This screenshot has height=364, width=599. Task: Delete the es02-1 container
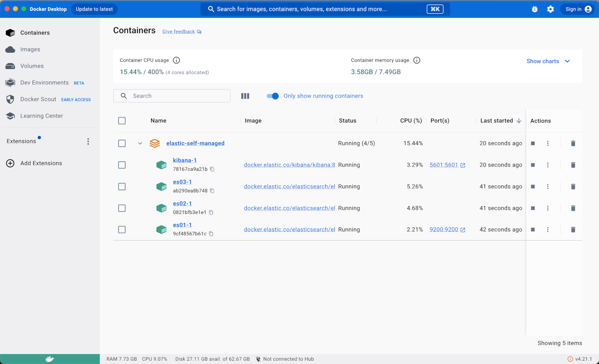point(573,208)
